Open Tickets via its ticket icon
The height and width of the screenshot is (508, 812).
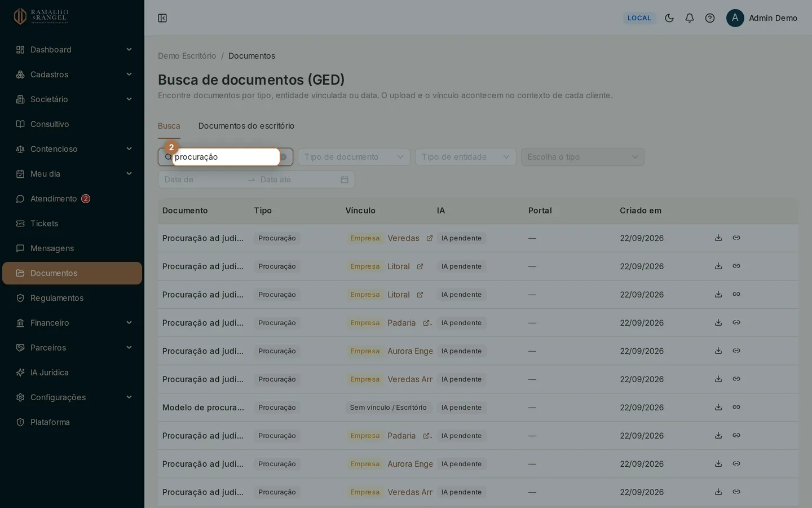20,224
